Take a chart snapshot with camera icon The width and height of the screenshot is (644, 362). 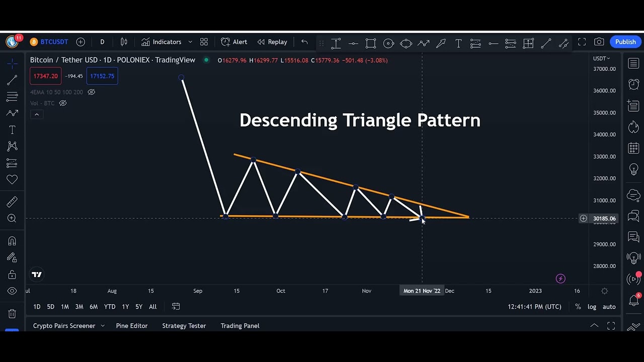click(599, 42)
